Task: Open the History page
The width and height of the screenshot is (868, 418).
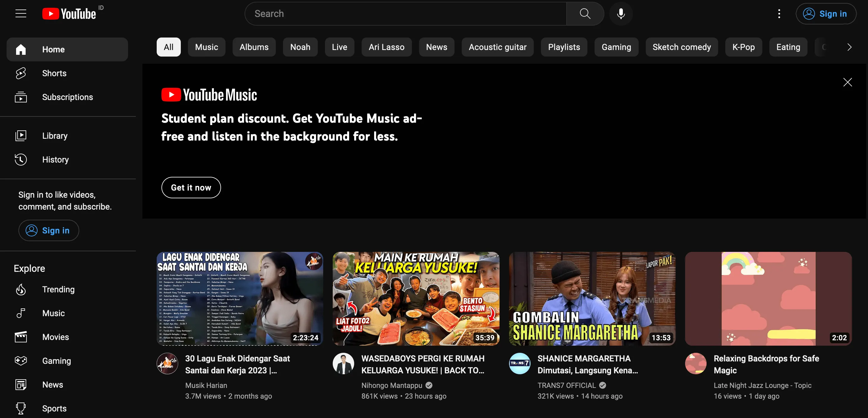Action: coord(55,159)
